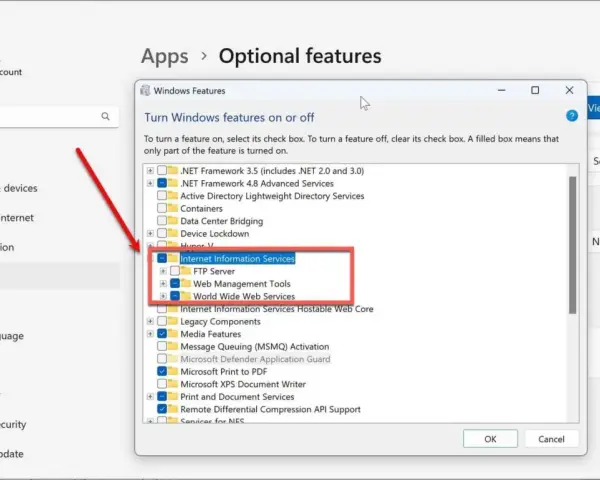600x480 pixels.
Task: Check the Device Lockdown box
Action: tap(162, 233)
